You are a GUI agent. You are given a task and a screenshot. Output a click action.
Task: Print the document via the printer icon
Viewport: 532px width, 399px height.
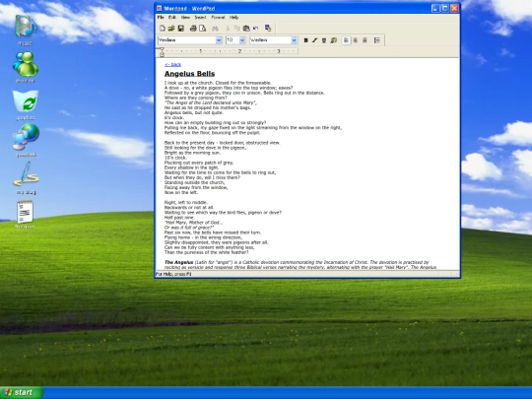tap(193, 29)
